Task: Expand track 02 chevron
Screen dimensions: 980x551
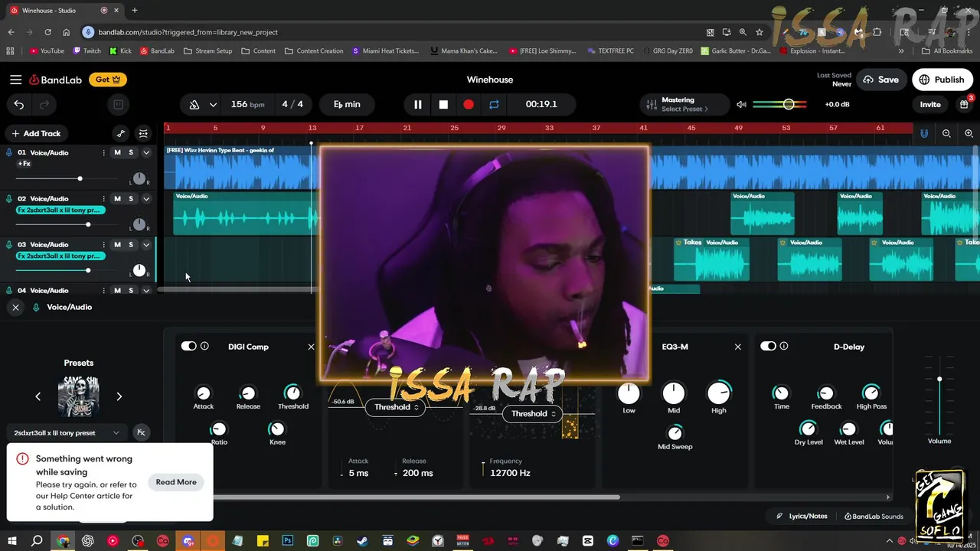Action: (x=146, y=199)
